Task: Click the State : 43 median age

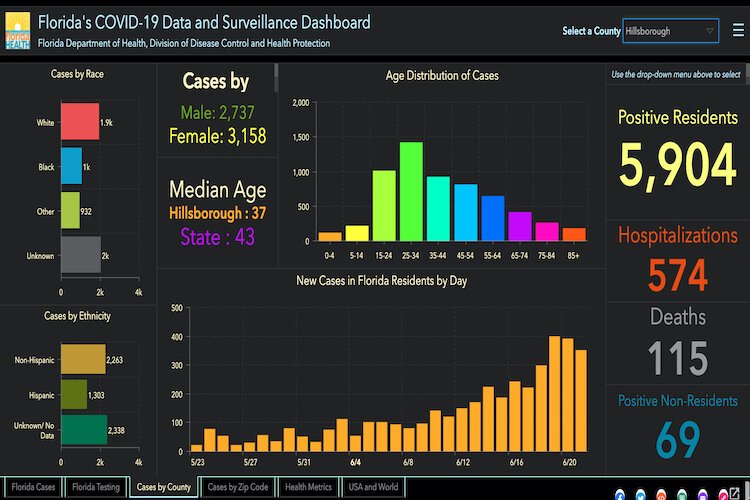Action: coord(218,237)
